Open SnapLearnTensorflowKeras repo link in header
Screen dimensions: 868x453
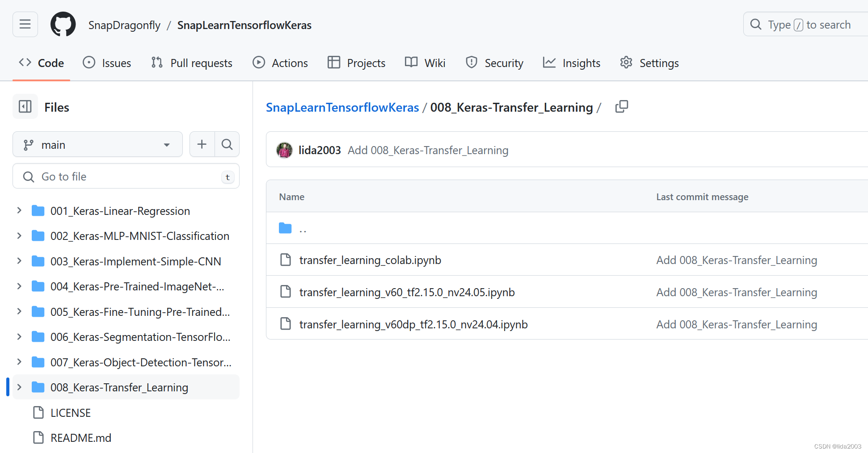[244, 25]
